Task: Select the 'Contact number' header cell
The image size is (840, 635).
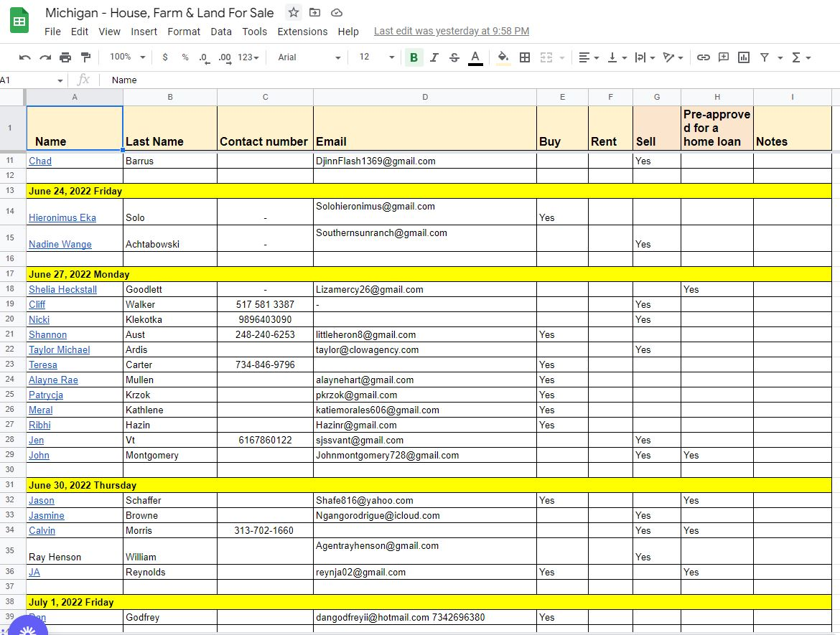Action: pyautogui.click(x=265, y=128)
